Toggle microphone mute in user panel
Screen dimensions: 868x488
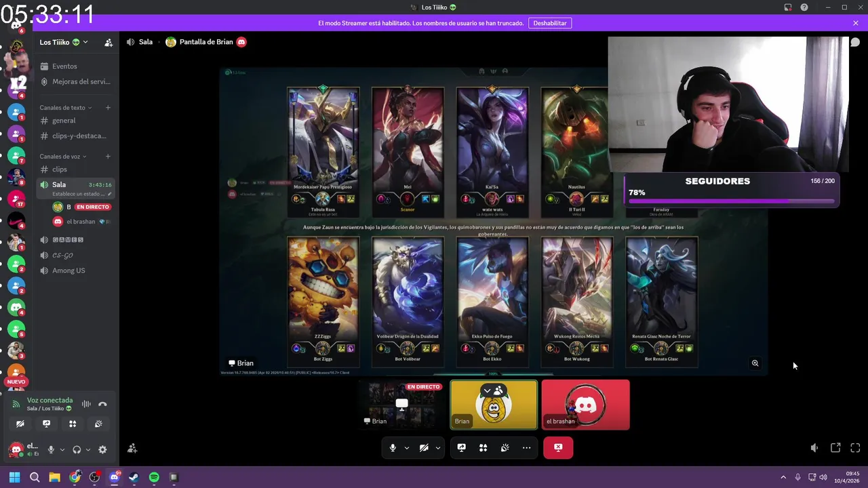tap(51, 449)
